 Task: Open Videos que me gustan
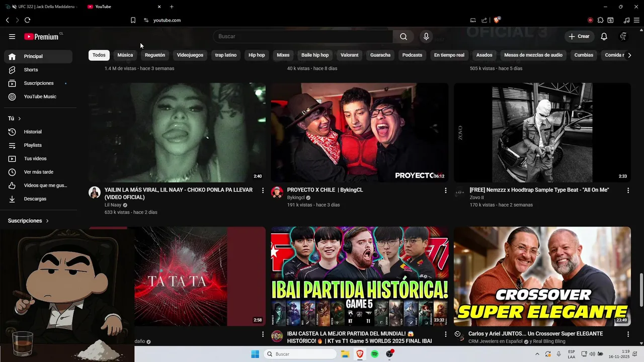[x=38, y=186]
